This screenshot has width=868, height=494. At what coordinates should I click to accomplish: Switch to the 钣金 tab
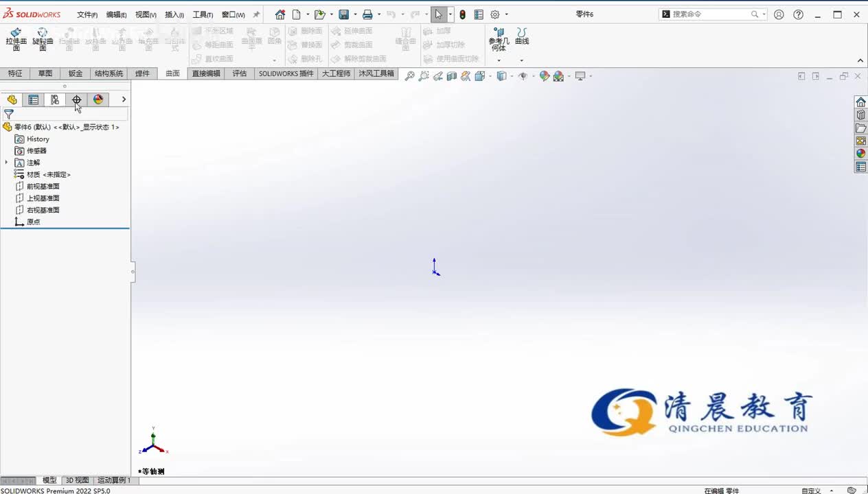pyautogui.click(x=76, y=73)
